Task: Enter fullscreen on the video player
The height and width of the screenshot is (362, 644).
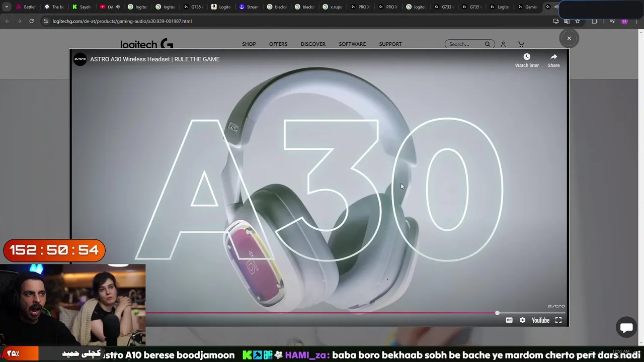Action: tap(558, 320)
